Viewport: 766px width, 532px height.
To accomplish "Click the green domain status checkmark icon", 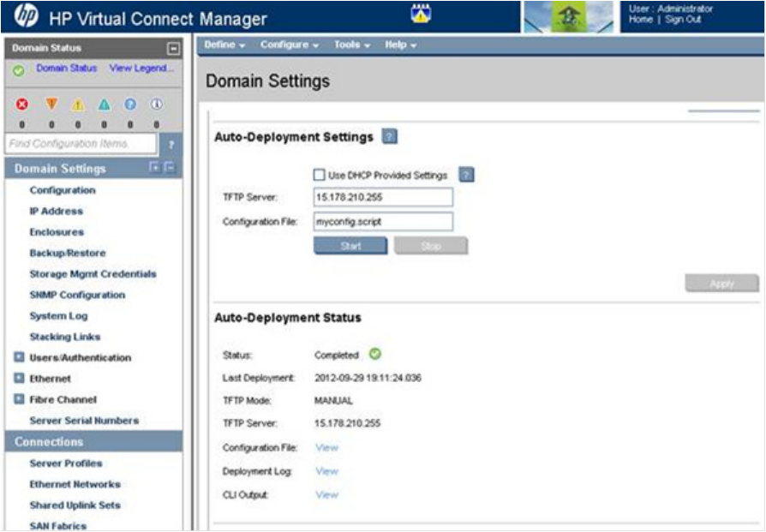I will tap(19, 71).
